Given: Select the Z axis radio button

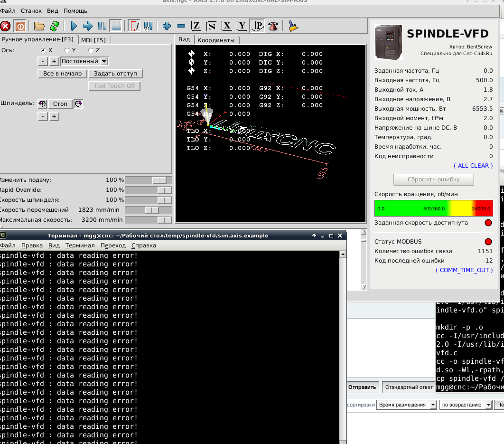Looking at the screenshot, I should click(x=91, y=50).
